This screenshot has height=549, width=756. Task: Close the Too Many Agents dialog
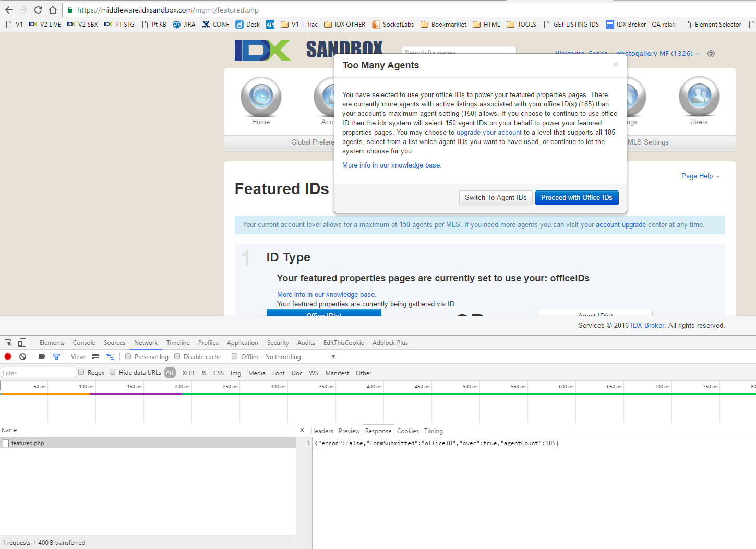[x=615, y=64]
